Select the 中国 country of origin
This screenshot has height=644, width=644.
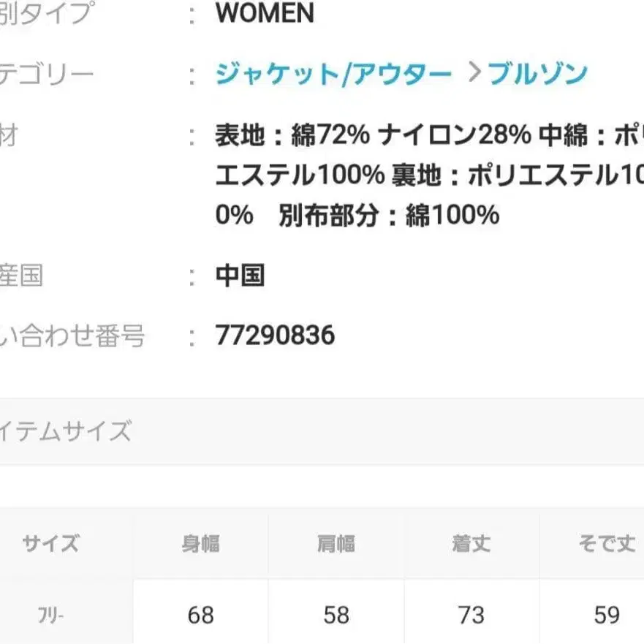click(x=240, y=276)
